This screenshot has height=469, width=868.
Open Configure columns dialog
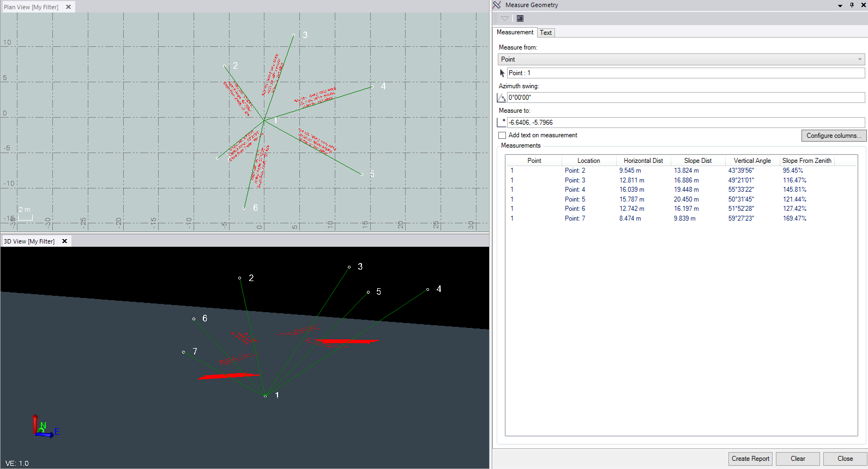(833, 136)
